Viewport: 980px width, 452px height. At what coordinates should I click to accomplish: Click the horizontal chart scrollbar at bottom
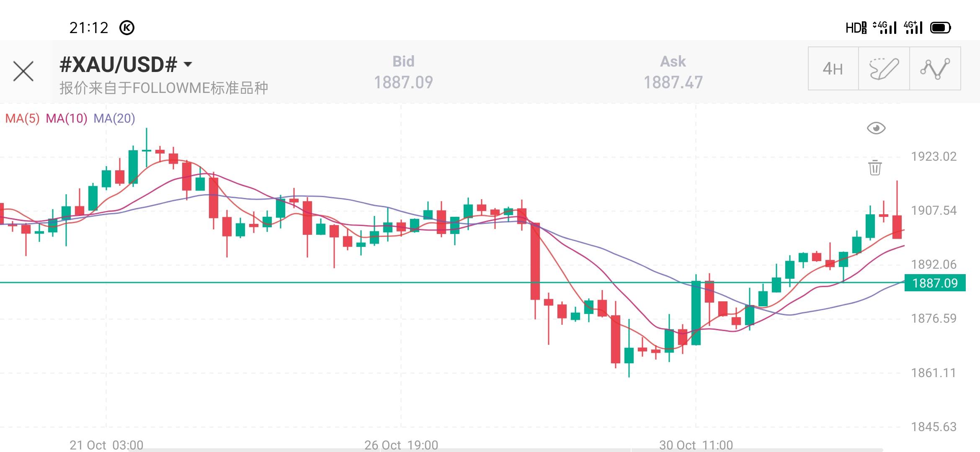[x=503, y=450]
